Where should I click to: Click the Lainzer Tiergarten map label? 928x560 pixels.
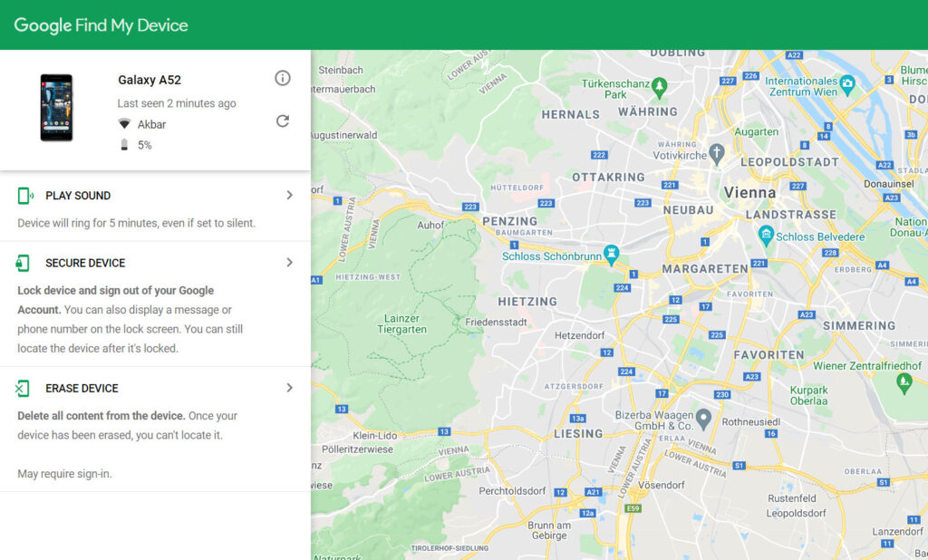click(x=401, y=323)
